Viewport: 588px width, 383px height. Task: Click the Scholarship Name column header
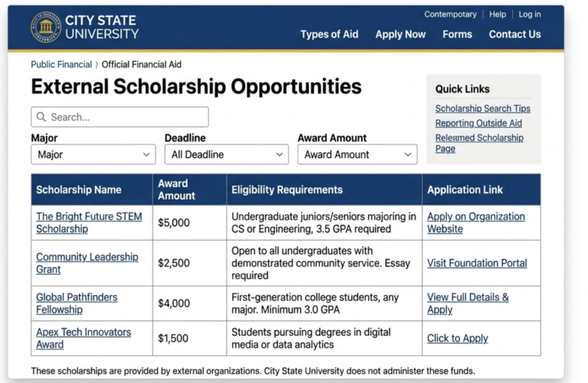pos(92,189)
